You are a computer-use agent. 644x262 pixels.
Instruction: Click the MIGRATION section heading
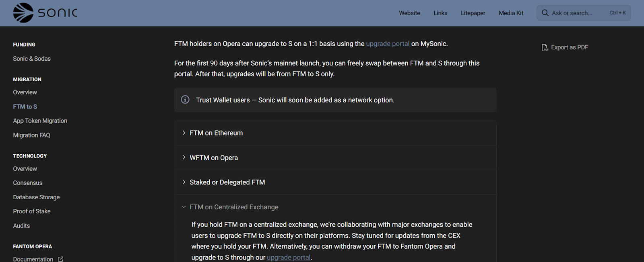(x=27, y=80)
